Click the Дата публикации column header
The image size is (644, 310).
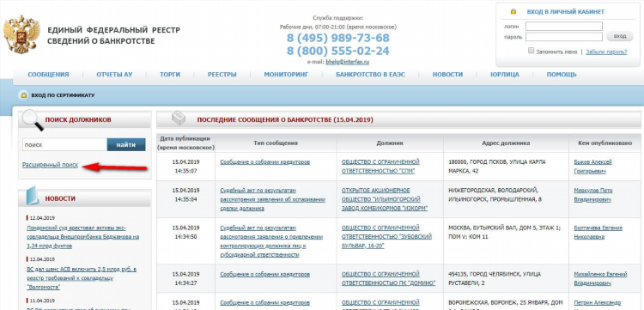tap(185, 143)
